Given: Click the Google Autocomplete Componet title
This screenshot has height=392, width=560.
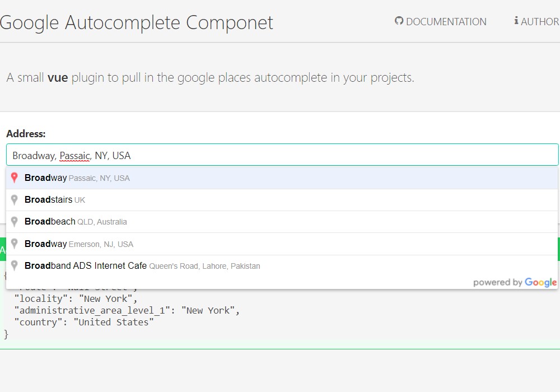Looking at the screenshot, I should tap(137, 22).
